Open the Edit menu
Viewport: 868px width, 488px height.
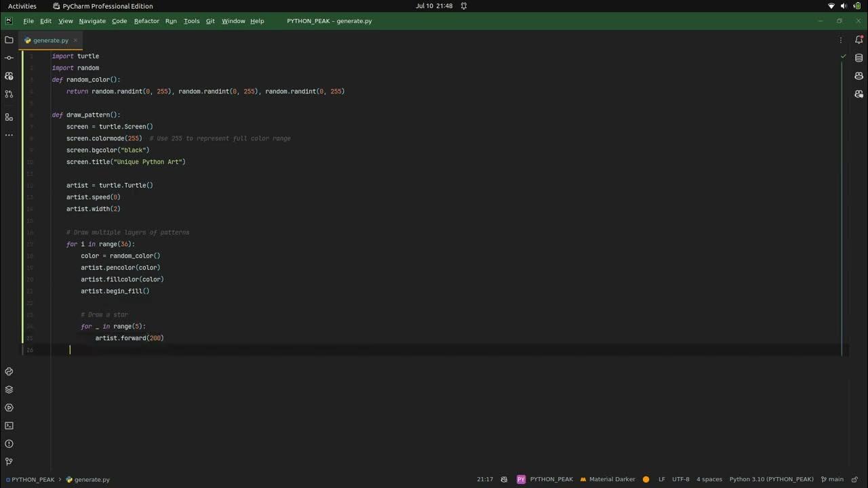point(45,21)
